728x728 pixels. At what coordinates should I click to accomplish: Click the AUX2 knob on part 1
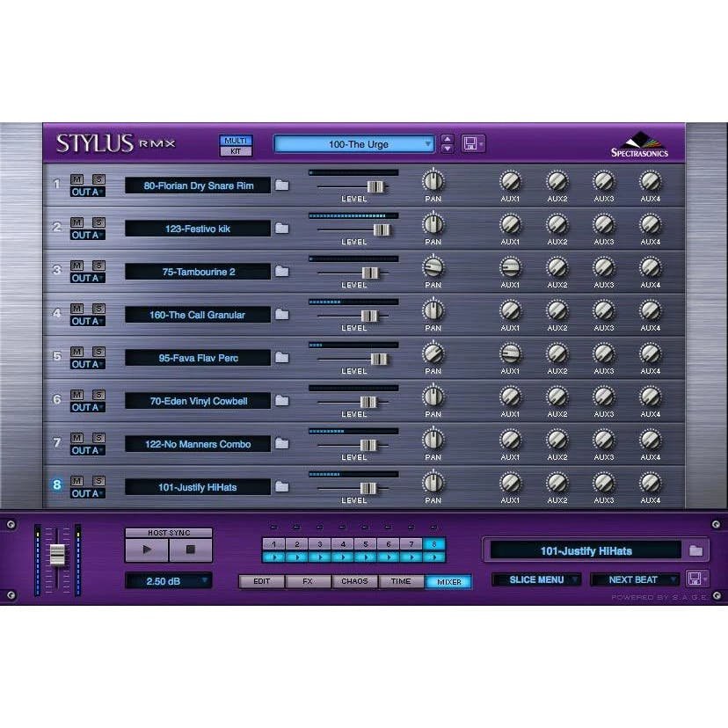tap(557, 181)
